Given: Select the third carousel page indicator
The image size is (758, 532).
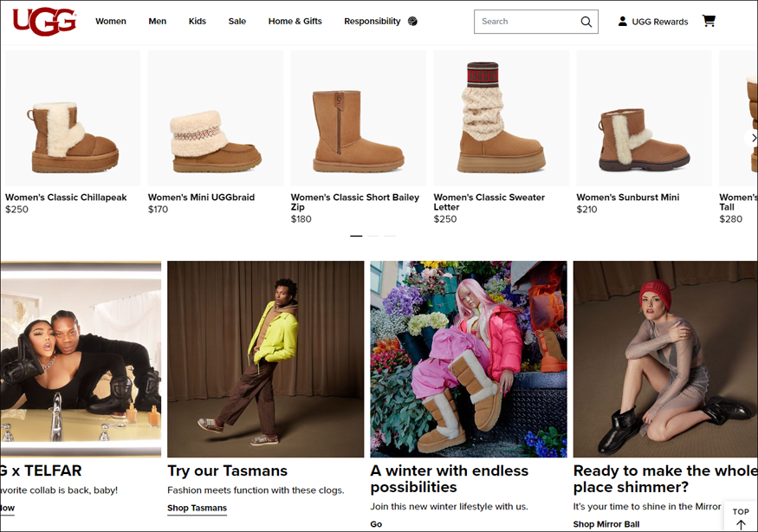Looking at the screenshot, I should pyautogui.click(x=390, y=236).
